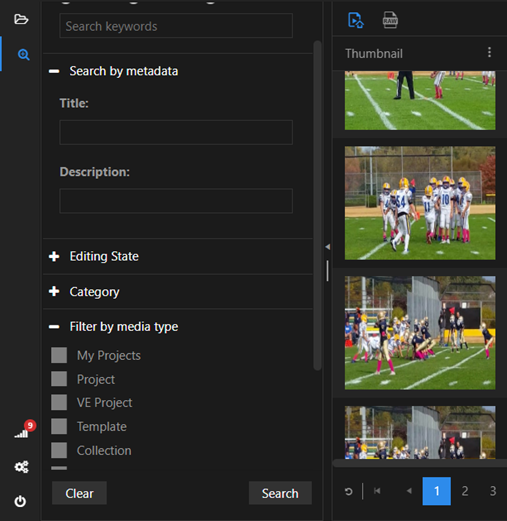Image resolution: width=507 pixels, height=521 pixels.
Task: Jump to the first results page
Action: [377, 491]
